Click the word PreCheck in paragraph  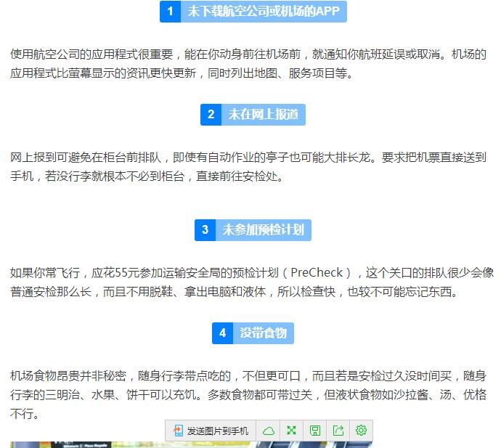point(317,273)
